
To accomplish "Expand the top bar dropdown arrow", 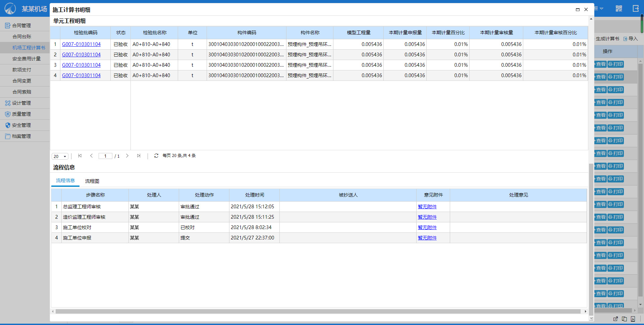I will pos(602,8).
